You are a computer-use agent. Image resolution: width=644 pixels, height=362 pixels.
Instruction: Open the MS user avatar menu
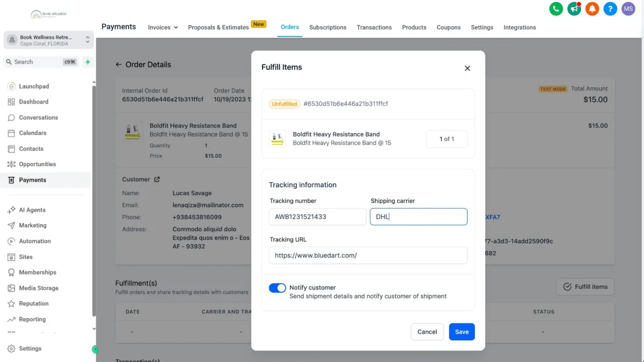628,9
